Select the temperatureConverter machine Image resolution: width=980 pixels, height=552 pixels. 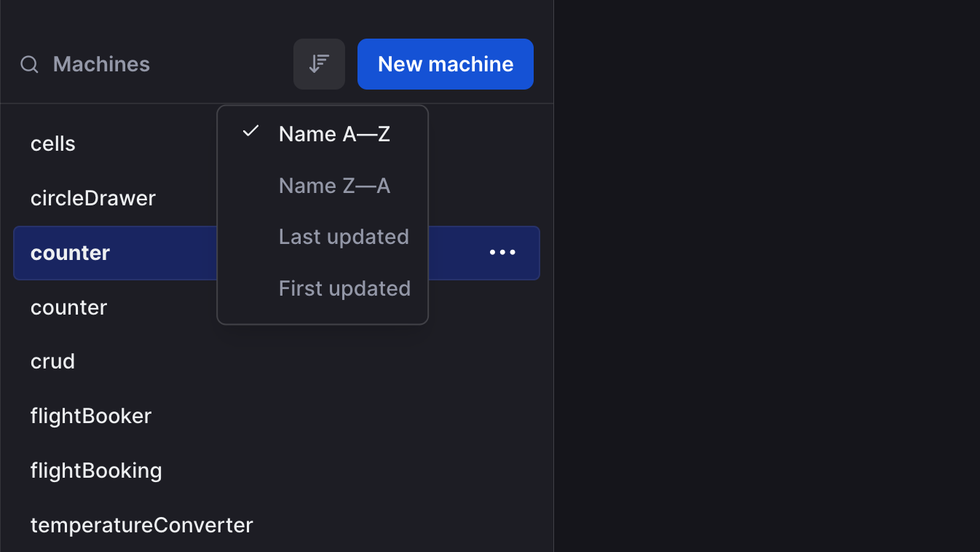click(141, 525)
